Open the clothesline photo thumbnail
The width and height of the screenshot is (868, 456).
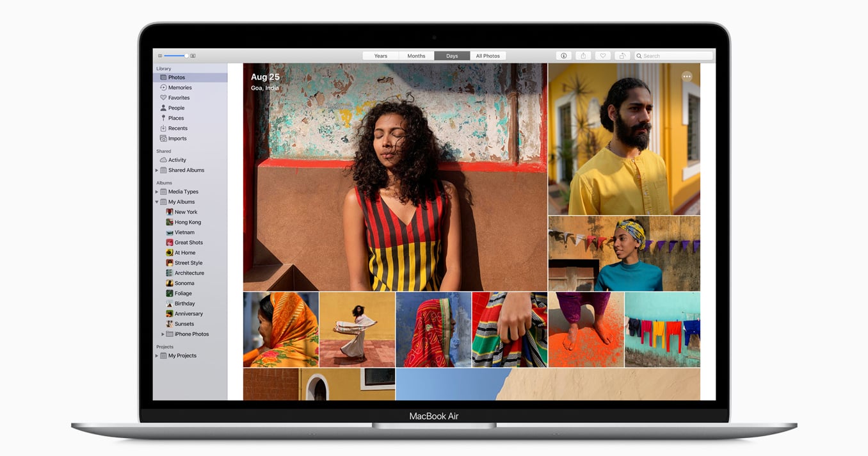coord(663,329)
